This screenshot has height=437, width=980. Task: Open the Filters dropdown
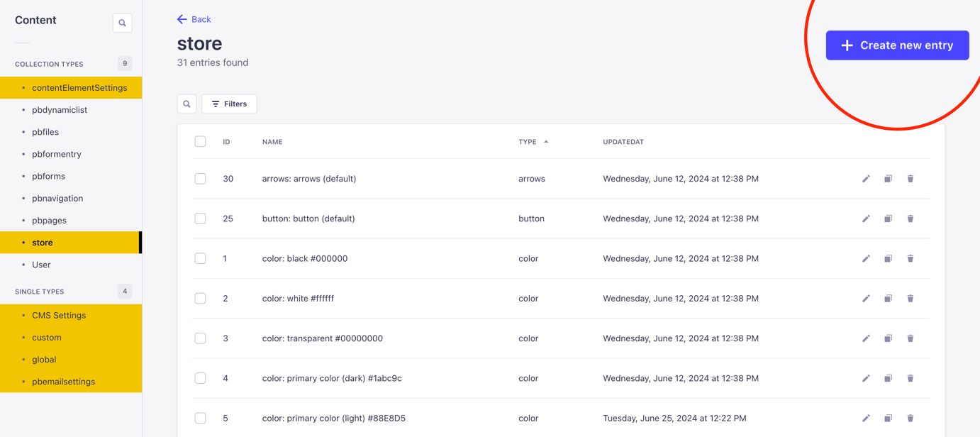click(229, 104)
